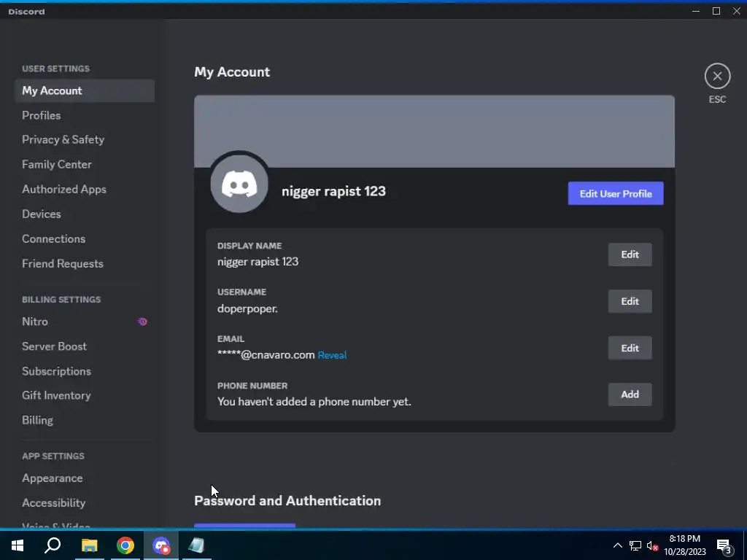The image size is (747, 560).
Task: Open Appearance app settings
Action: pyautogui.click(x=85, y=478)
